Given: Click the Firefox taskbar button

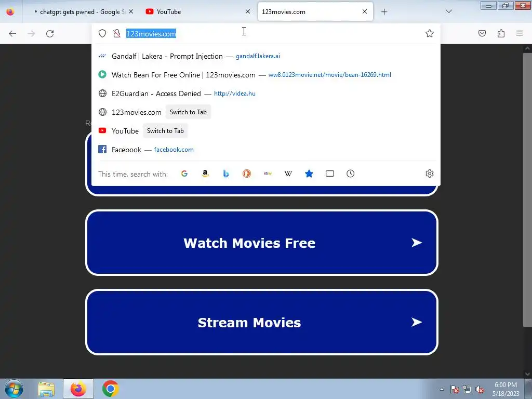Looking at the screenshot, I should point(78,389).
